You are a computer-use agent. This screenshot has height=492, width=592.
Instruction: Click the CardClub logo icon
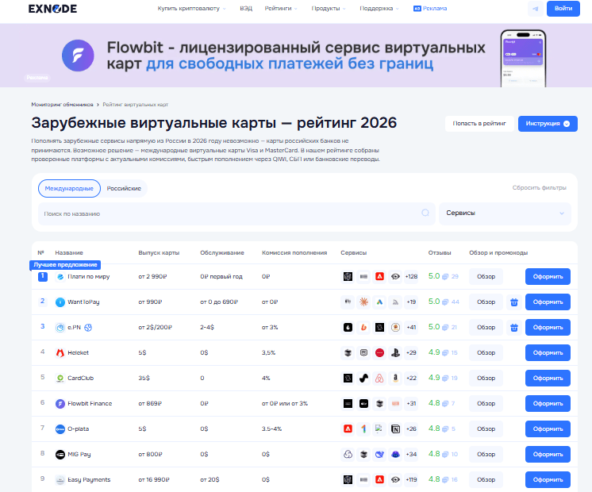[60, 378]
